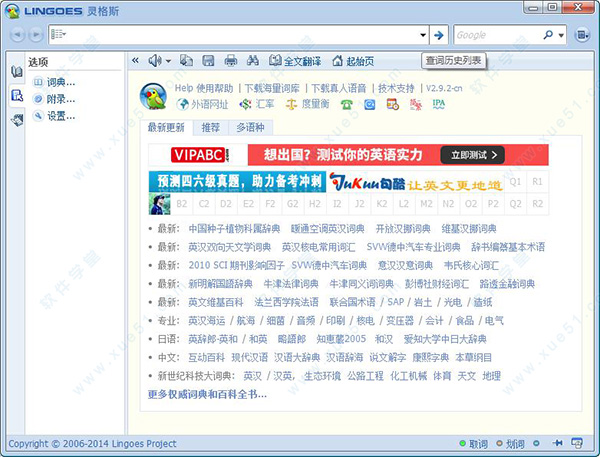
Task: Click the blue go arrow button
Action: pos(439,35)
